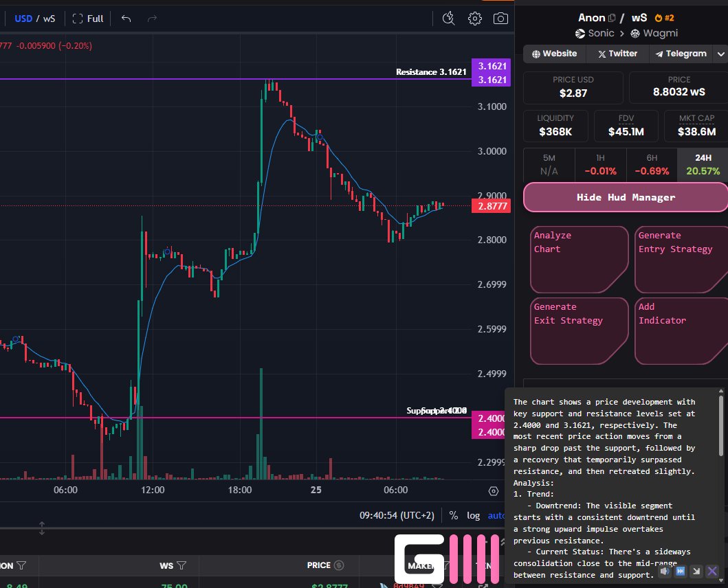Click the LIQUIDITY $368K box
Viewport: 728px width, 588px height.
(x=555, y=126)
